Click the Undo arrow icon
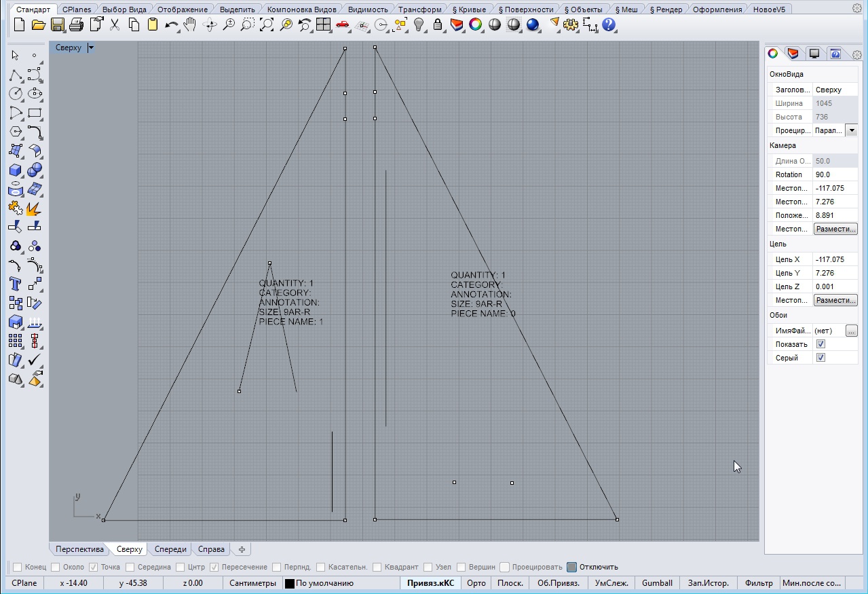The height and width of the screenshot is (594, 868). point(170,25)
